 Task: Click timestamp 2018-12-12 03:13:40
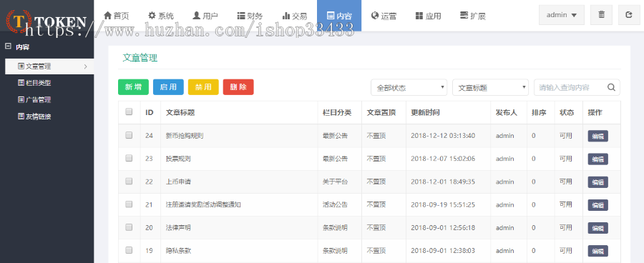pyautogui.click(x=443, y=136)
